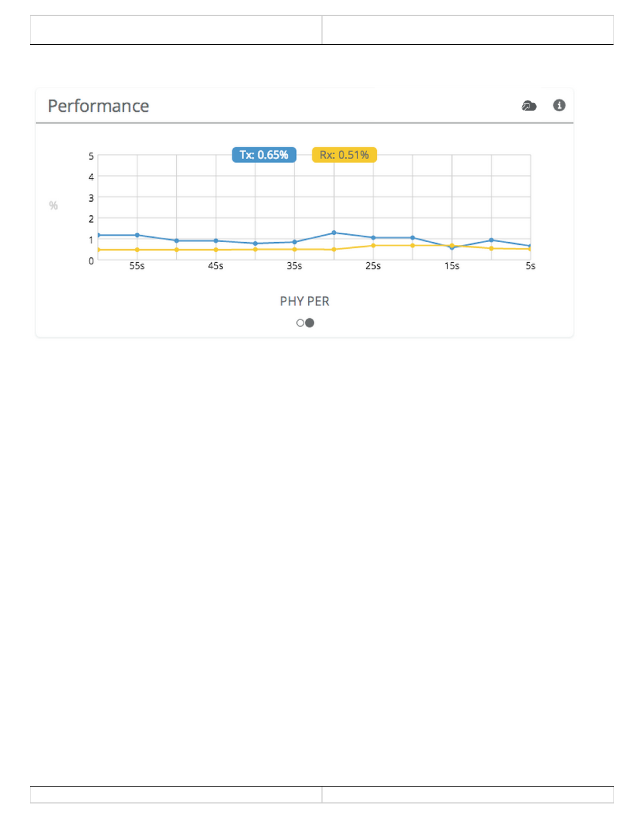
Task: Click the 15s x-axis label
Action: (x=452, y=266)
